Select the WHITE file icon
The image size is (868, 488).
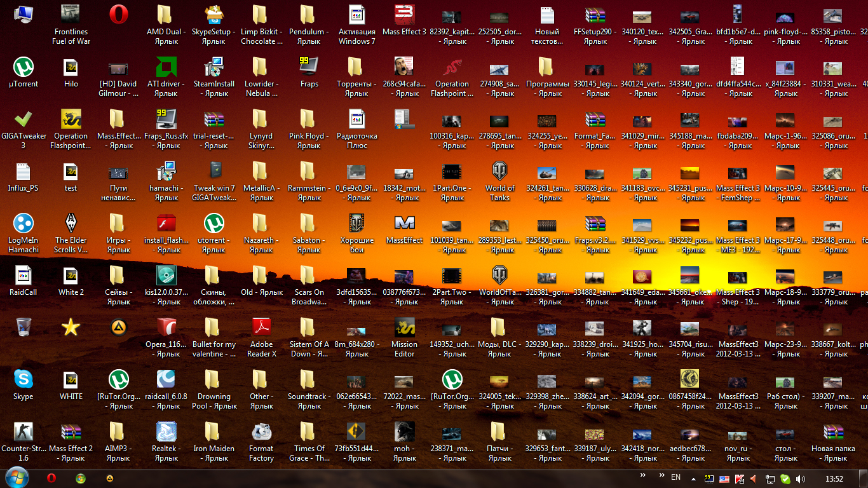tap(71, 385)
